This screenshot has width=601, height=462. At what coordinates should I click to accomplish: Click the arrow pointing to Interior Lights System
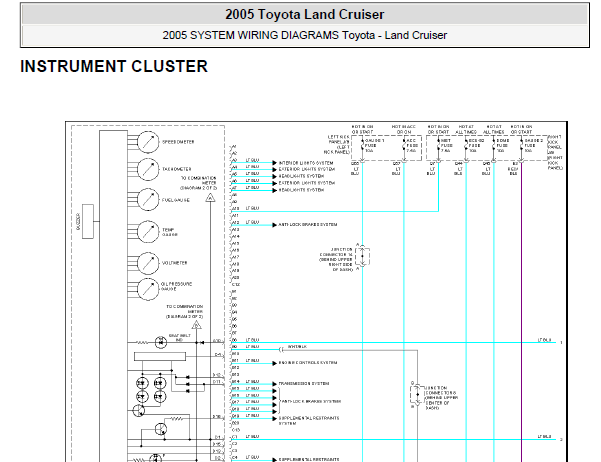click(274, 163)
